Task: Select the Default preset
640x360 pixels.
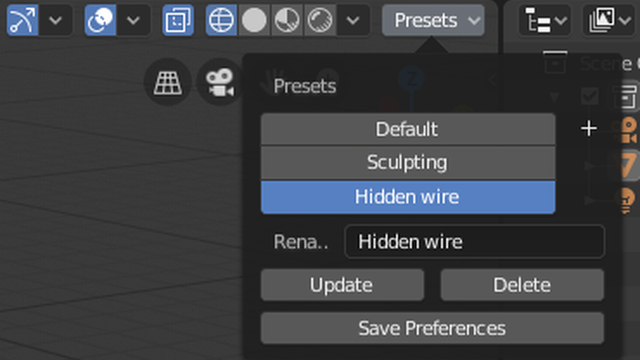Action: click(408, 129)
